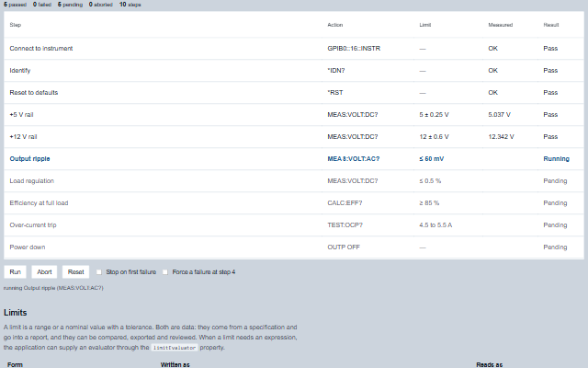
Task: Click the 'running Output ripple' status line
Action: 53,288
